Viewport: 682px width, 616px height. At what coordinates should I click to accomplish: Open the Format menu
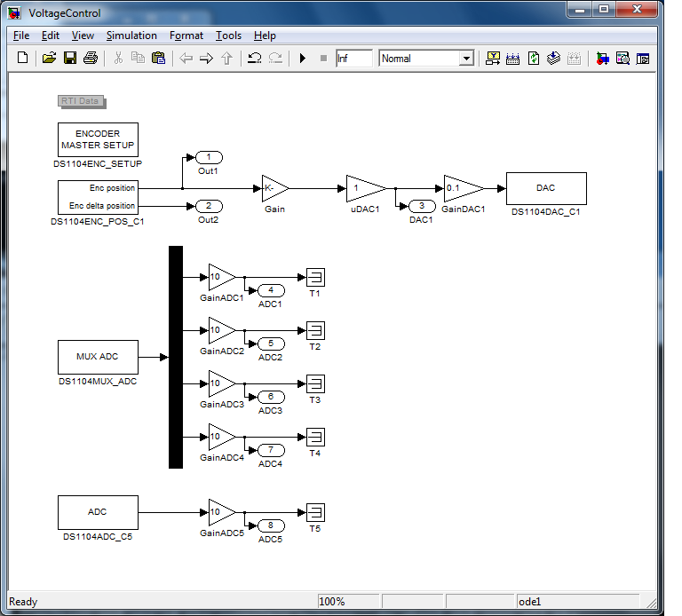tap(186, 36)
